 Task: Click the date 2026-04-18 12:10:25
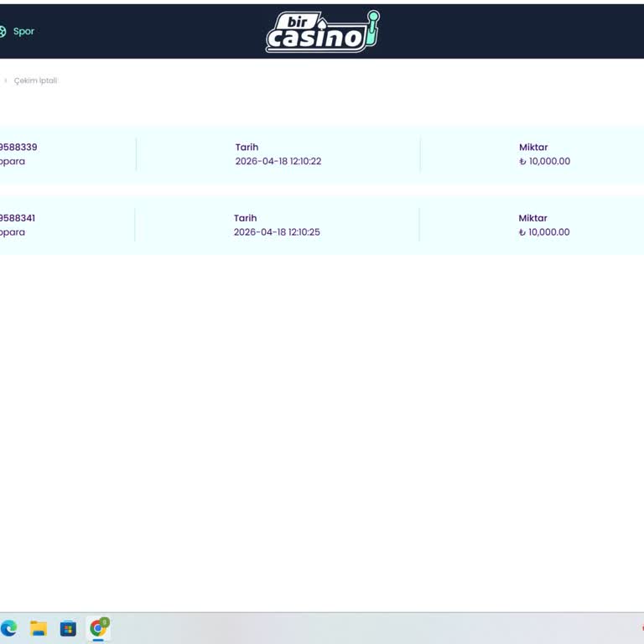click(x=277, y=232)
